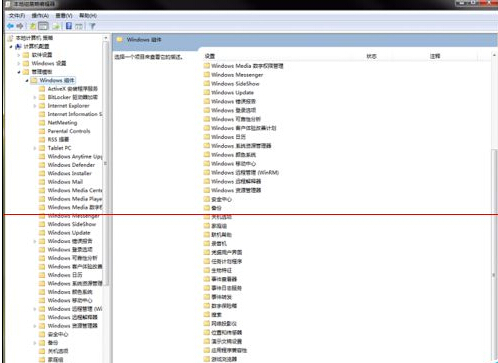Go up one level with toolbar icon
Image resolution: width=498 pixels, height=363 pixels.
tap(33, 26)
